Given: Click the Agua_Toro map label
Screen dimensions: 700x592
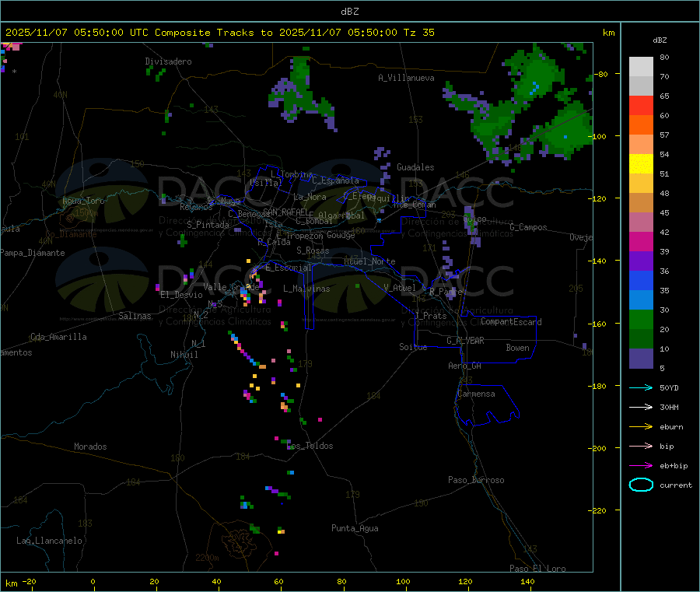Looking at the screenshot, I should 83,201.
